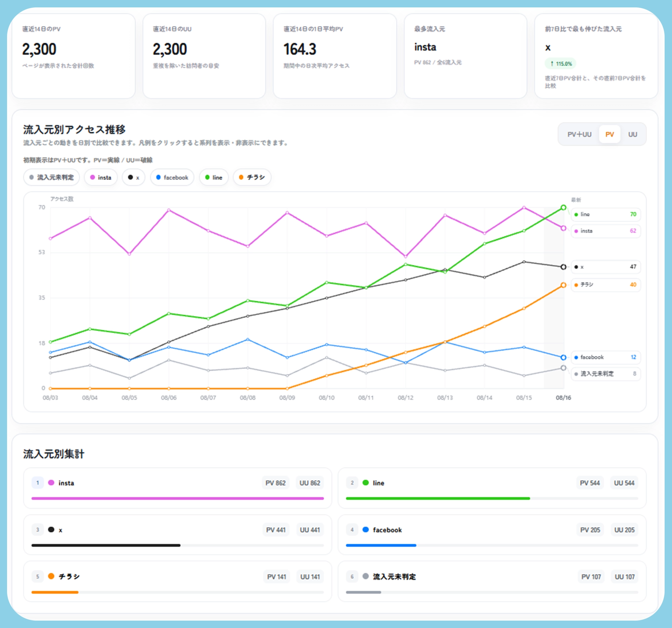The width and height of the screenshot is (672, 628).
Task: Toggle the 流入元未判定 legend series
Action: point(51,177)
